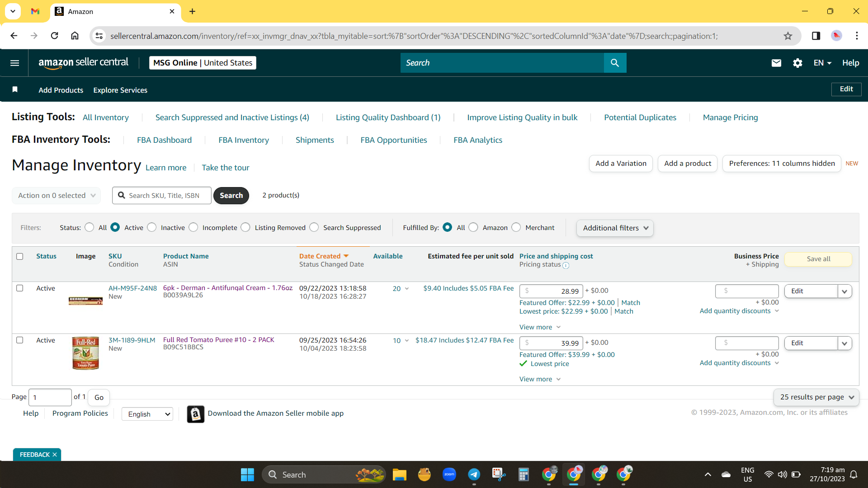Select Fulfilled By Amazon radio button

(x=473, y=227)
